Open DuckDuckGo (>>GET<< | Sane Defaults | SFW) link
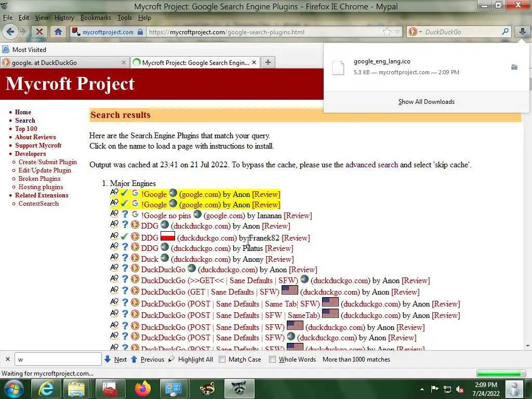 tap(220, 281)
